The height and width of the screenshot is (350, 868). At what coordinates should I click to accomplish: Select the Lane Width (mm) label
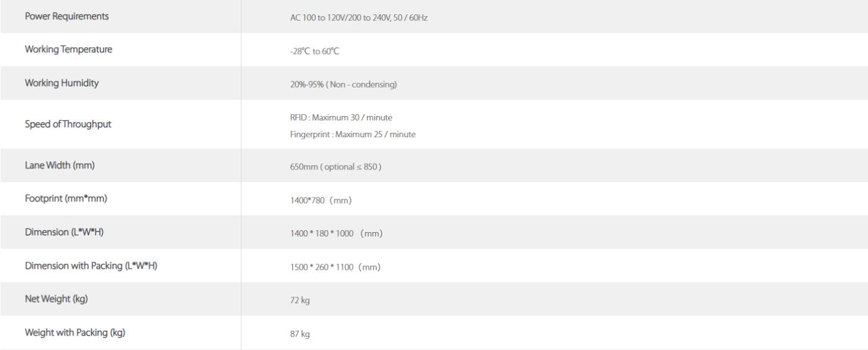click(59, 165)
